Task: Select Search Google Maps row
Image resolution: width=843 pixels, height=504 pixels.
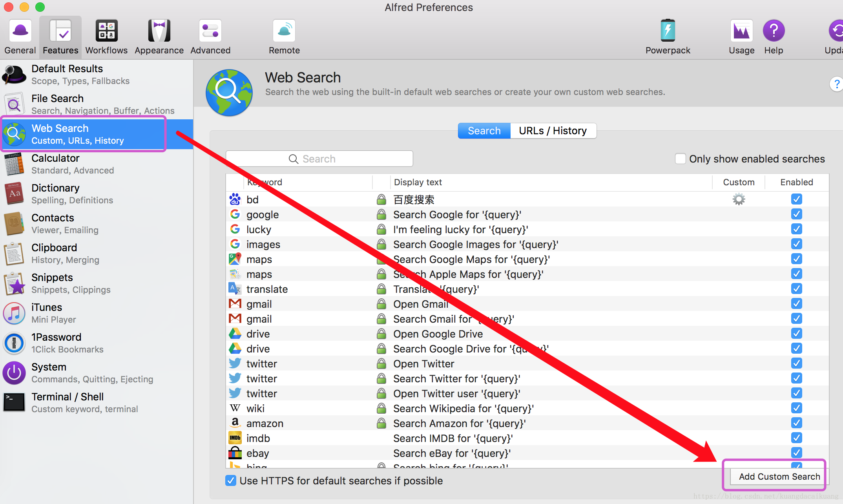Action: (527, 259)
